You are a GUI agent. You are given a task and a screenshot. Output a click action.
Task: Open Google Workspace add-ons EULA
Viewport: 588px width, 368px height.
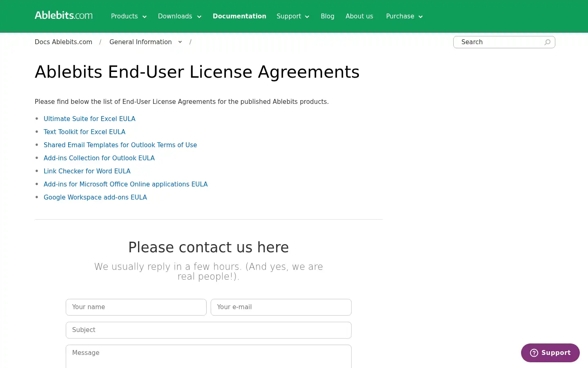point(95,197)
